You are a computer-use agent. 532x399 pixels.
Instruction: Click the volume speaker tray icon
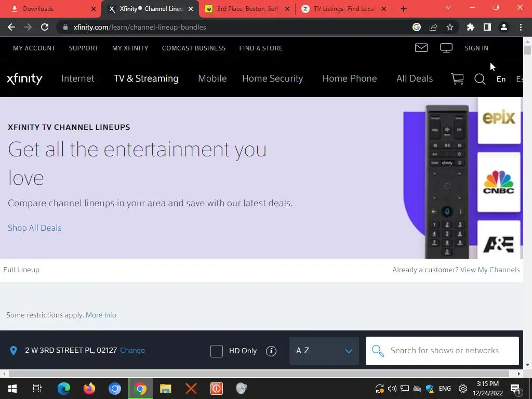click(392, 389)
